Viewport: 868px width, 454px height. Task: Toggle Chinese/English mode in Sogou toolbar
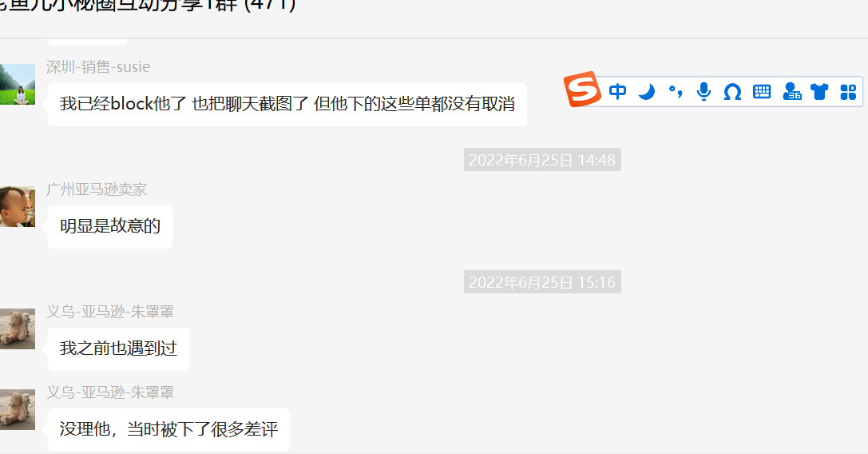click(x=617, y=91)
